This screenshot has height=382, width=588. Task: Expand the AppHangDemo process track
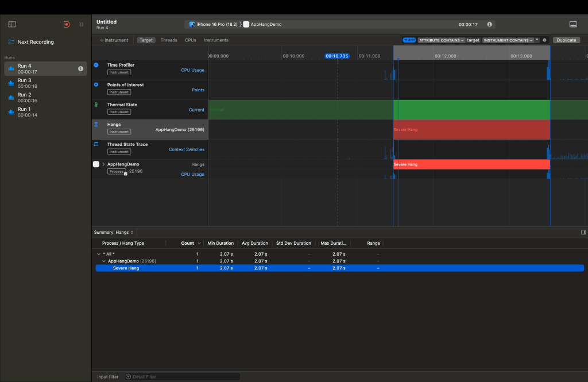click(103, 164)
